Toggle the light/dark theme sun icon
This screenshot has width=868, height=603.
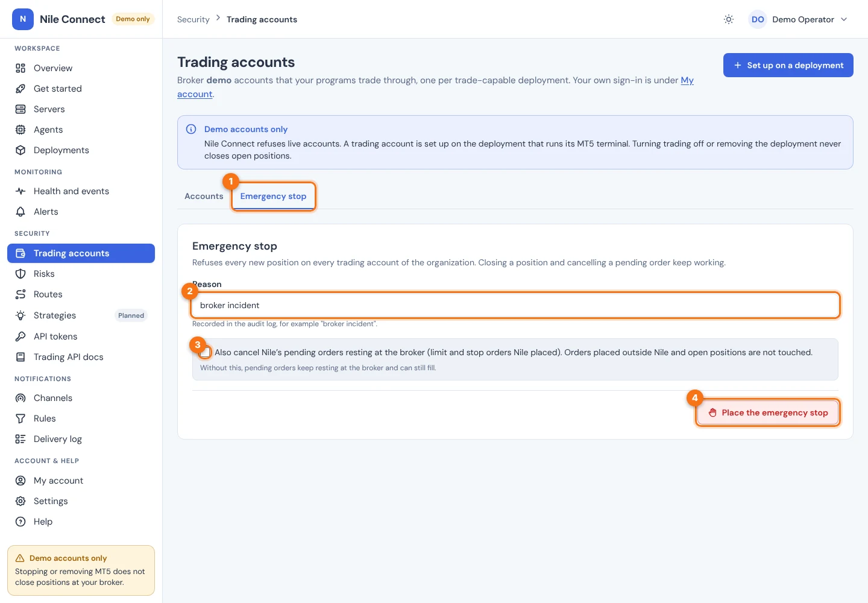pos(729,19)
